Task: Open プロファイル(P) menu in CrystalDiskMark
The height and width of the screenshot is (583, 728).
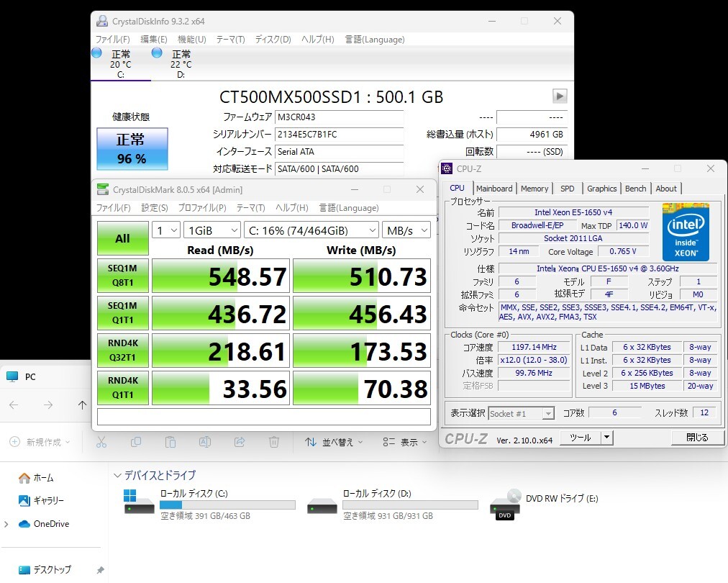Action: click(x=202, y=208)
